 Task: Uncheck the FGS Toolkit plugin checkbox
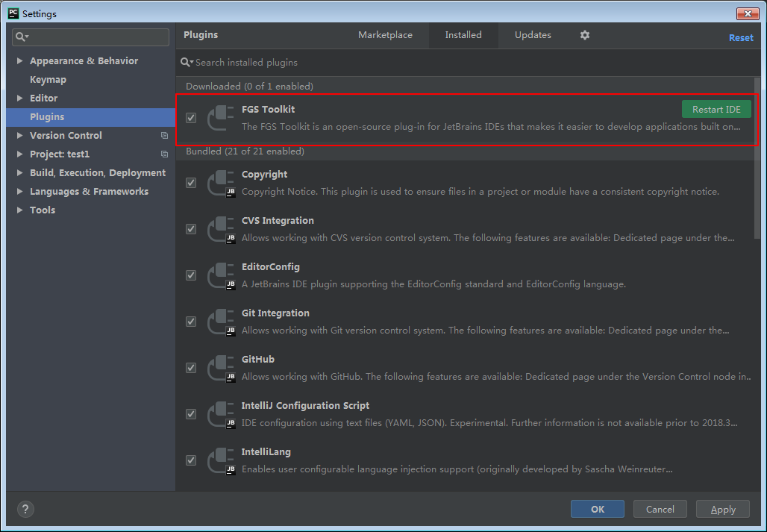tap(191, 118)
